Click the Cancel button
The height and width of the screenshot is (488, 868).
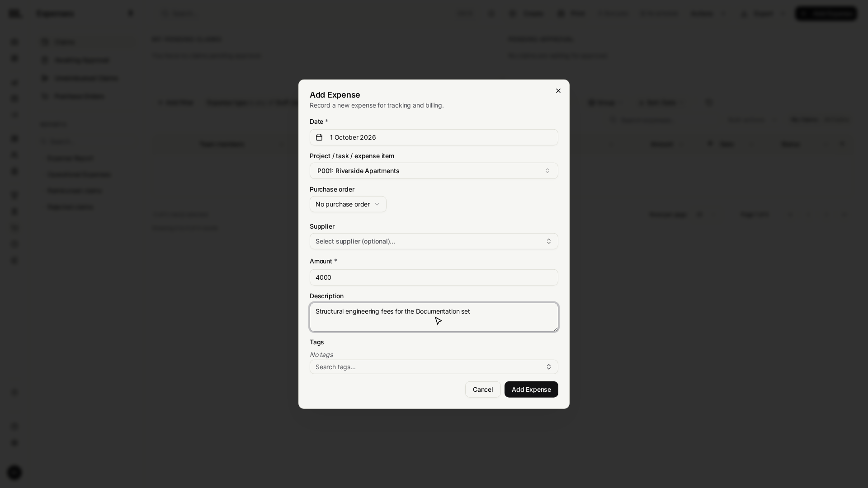tap(483, 389)
